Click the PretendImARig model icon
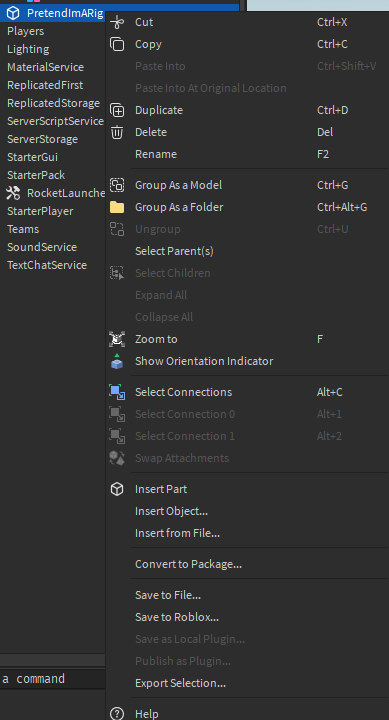 (x=13, y=13)
